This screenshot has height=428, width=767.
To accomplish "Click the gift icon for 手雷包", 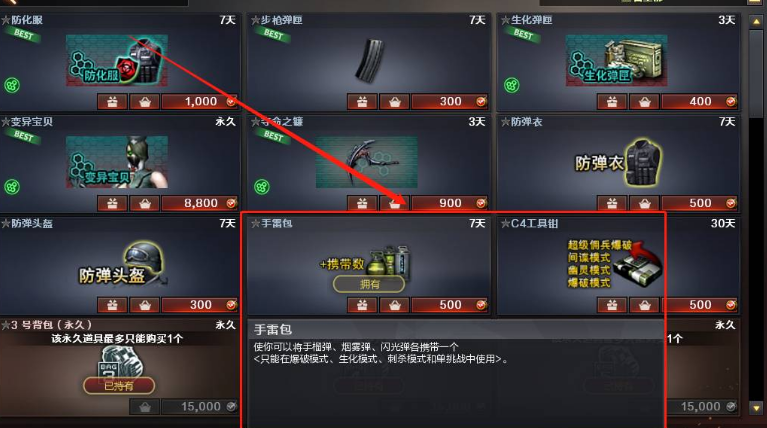I will tap(362, 305).
